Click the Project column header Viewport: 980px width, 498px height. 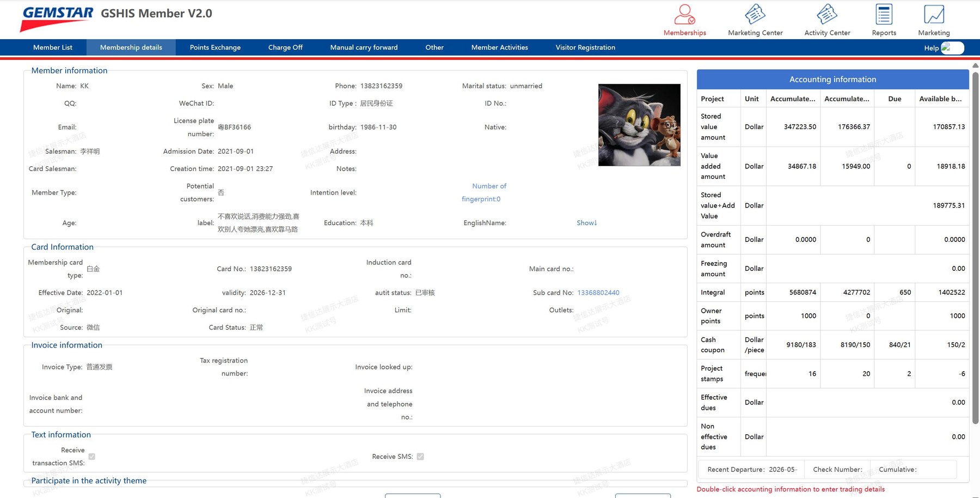[719, 99]
